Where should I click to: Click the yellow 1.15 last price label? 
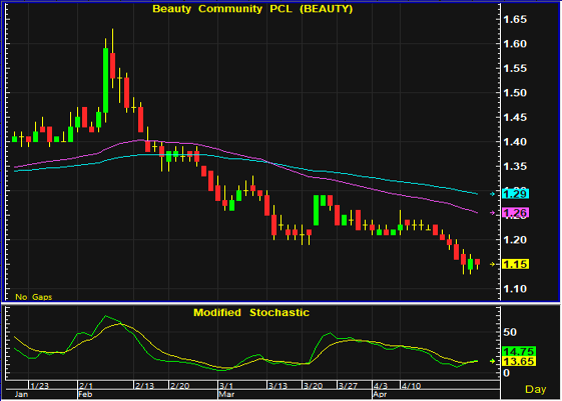coord(516,264)
